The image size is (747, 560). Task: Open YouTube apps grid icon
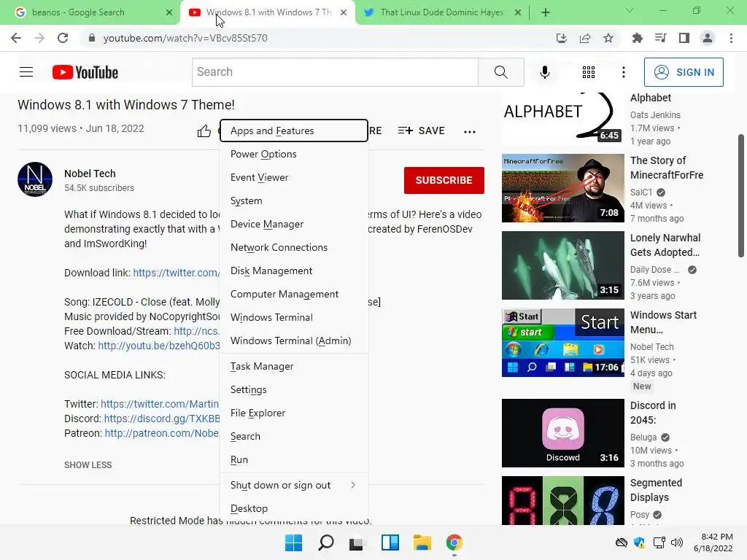[x=589, y=72]
